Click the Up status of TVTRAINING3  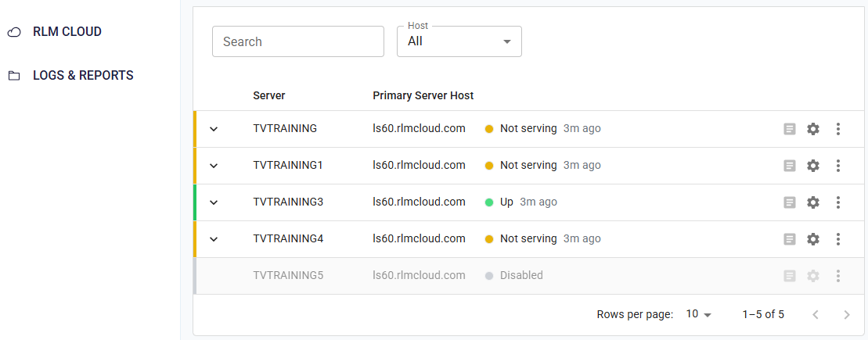(506, 202)
